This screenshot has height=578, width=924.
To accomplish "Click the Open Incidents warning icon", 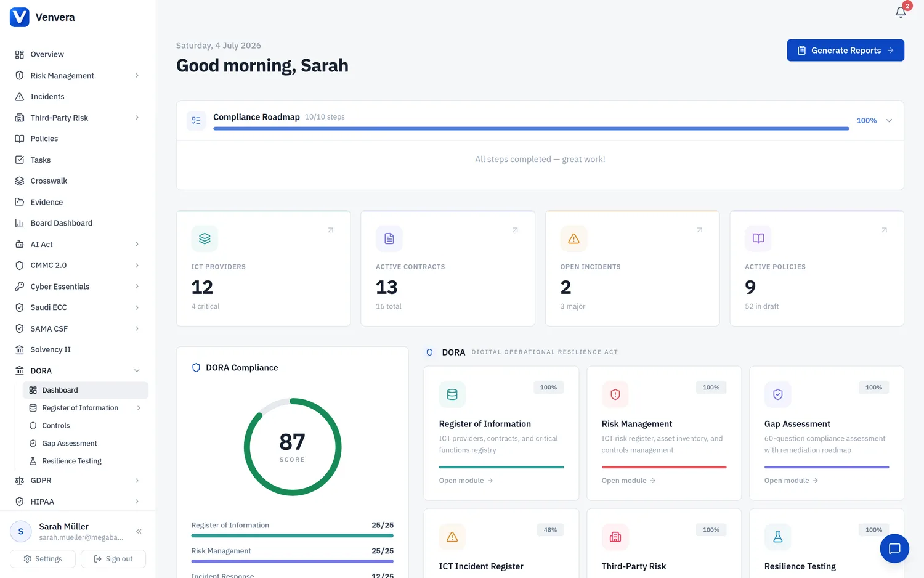I will (x=573, y=238).
